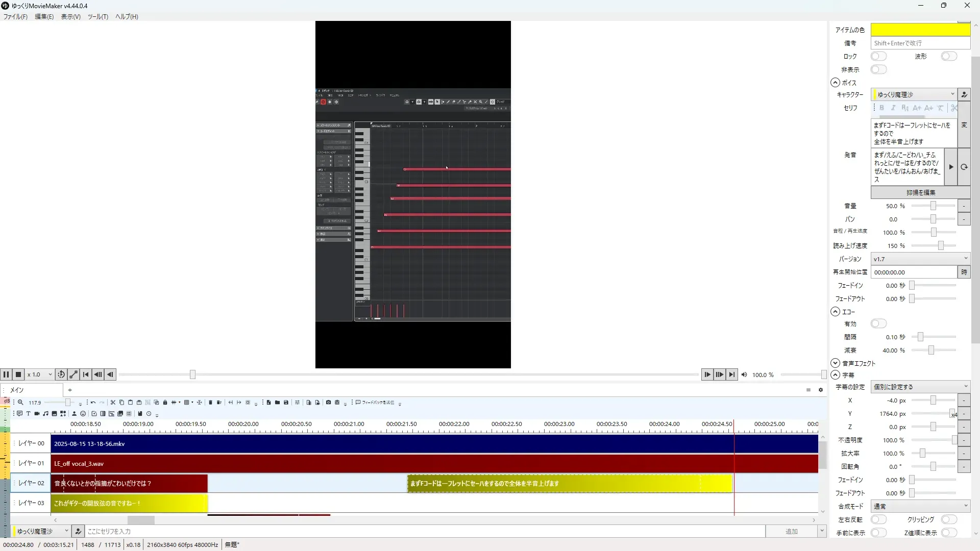The image size is (980, 551).
Task: Click the yellow アイテムの色 swatch
Action: point(920,30)
